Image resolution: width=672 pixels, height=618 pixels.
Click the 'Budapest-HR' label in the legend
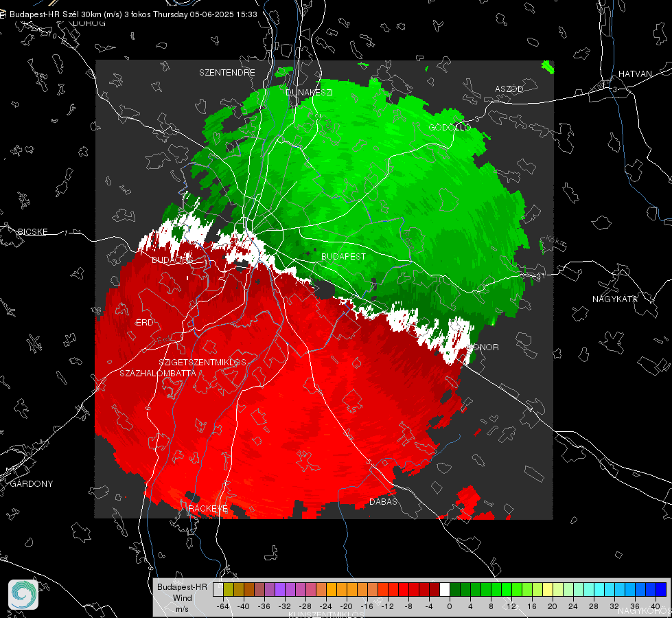tap(182, 586)
